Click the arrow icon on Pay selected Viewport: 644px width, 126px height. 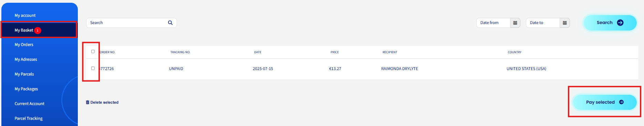[622, 102]
